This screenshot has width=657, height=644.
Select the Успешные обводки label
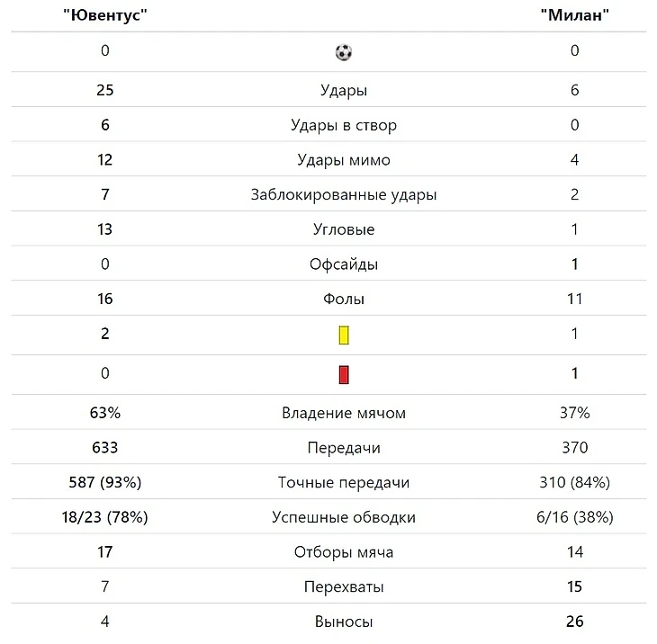tap(343, 517)
